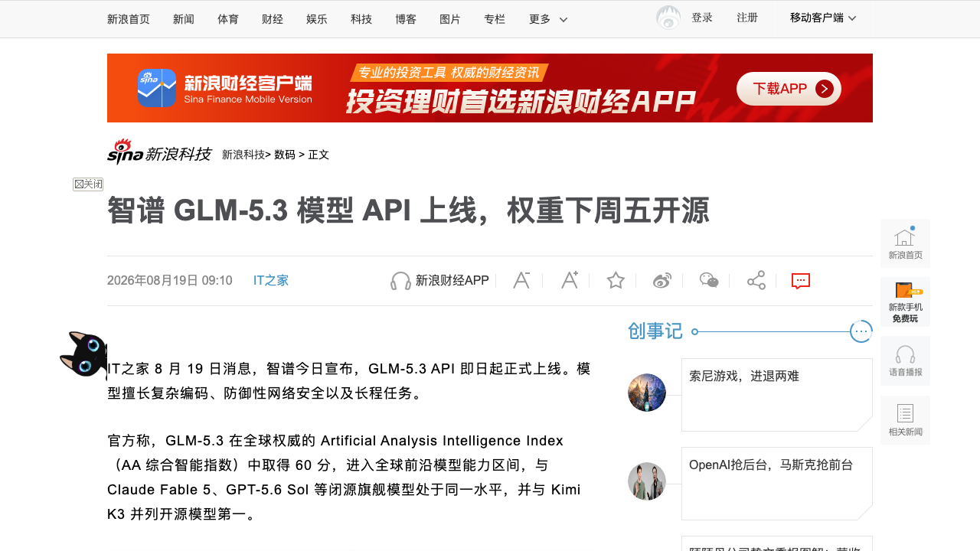This screenshot has height=551, width=980.
Task: Go to 新浪首页 in the top navigation
Action: coord(129,19)
